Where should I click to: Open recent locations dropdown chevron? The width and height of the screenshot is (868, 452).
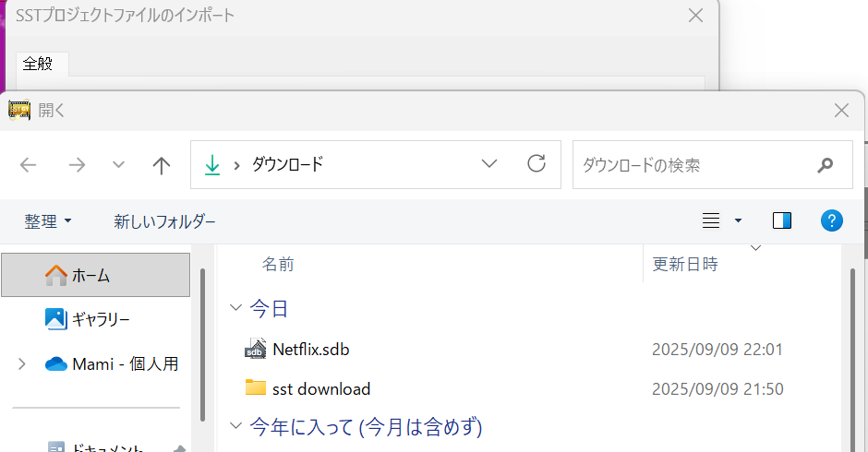[118, 165]
